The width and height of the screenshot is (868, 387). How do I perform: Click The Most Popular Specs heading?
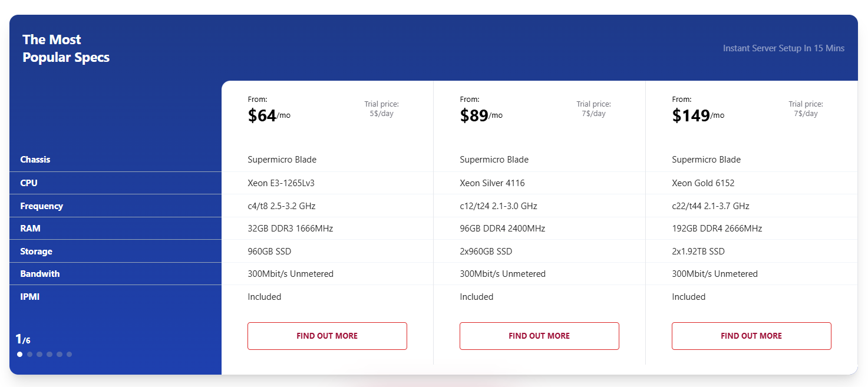65,48
